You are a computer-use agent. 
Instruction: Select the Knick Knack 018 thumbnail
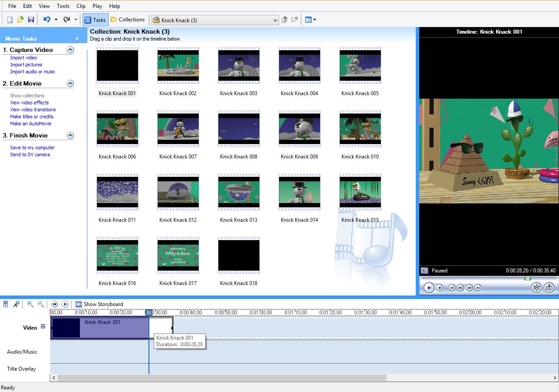[x=238, y=256]
